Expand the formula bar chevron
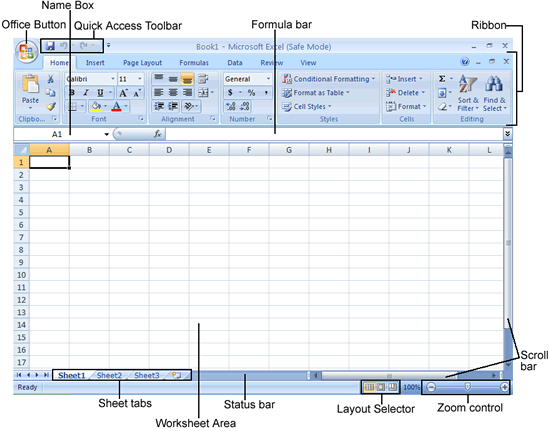The width and height of the screenshot is (550, 431). point(508,134)
